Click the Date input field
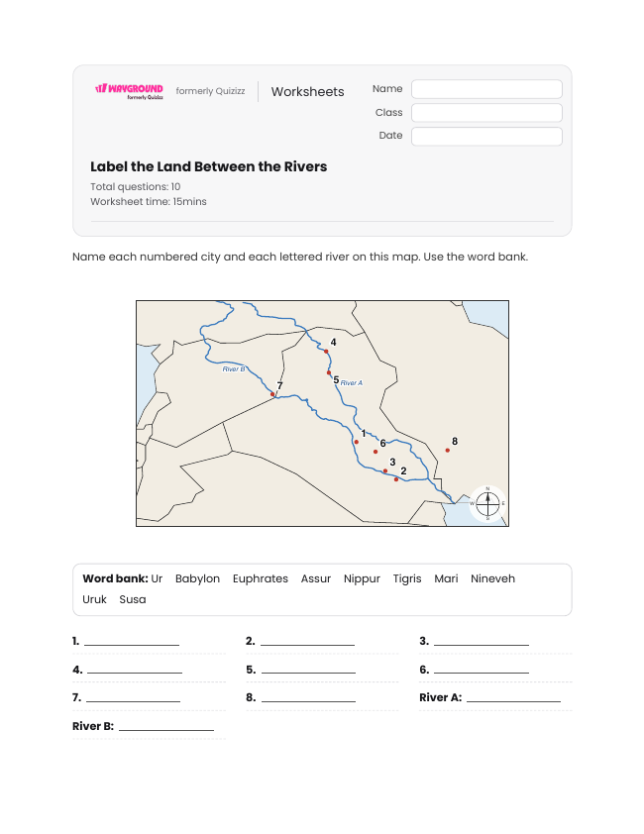 coord(486,136)
